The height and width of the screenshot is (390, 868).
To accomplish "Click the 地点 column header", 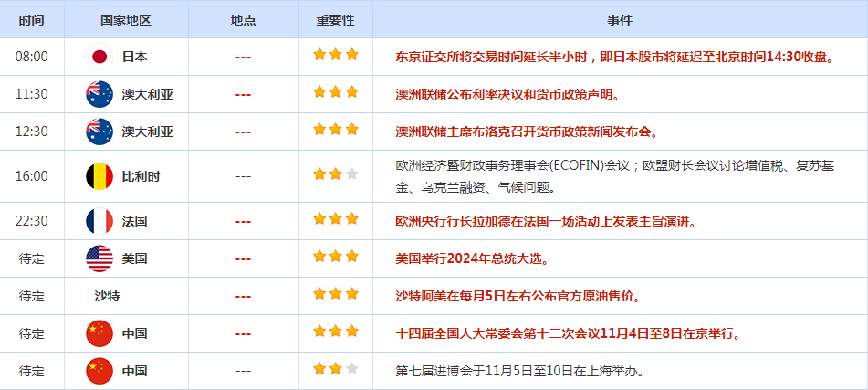I will [x=244, y=20].
